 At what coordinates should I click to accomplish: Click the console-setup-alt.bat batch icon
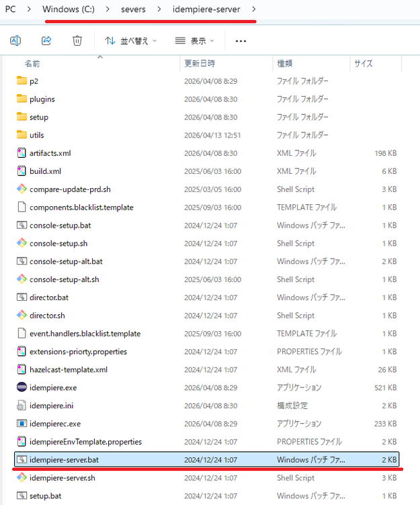click(22, 261)
